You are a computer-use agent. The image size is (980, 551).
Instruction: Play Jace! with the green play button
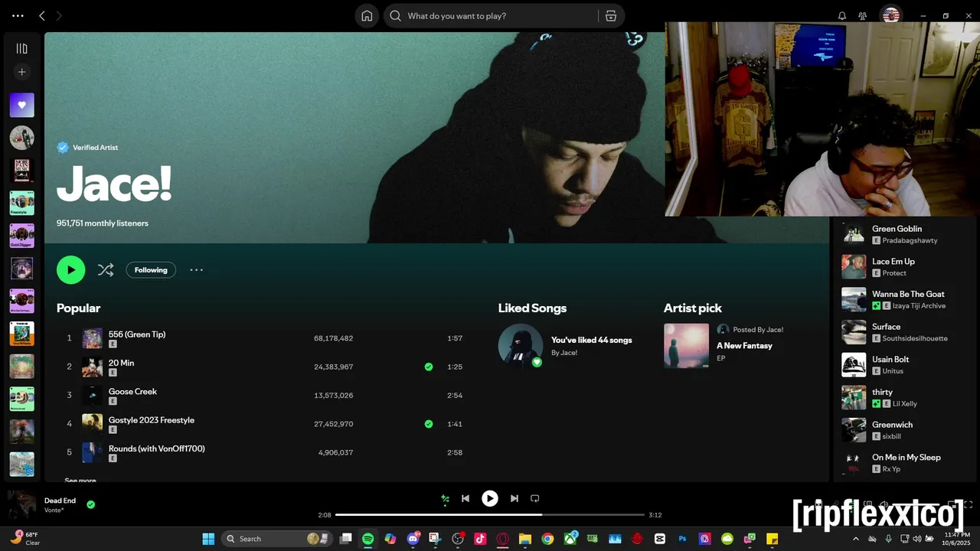(70, 269)
